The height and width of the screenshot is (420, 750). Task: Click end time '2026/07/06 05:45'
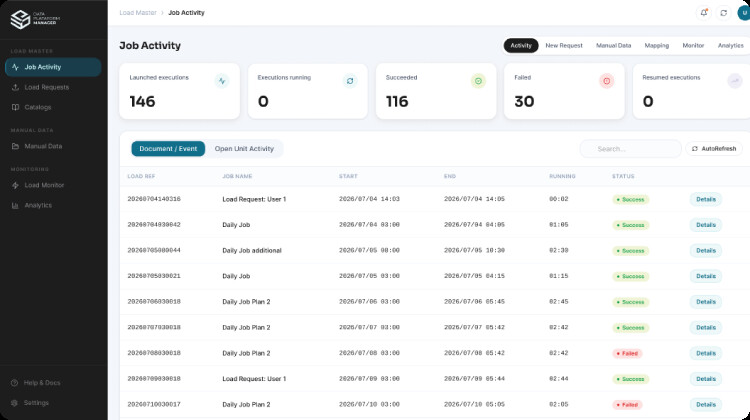point(474,302)
